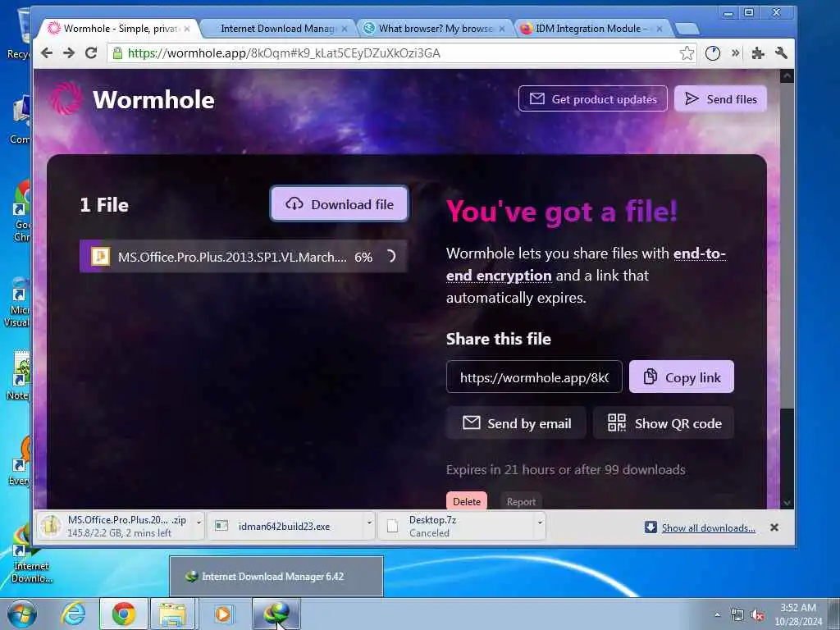This screenshot has width=840, height=630.
Task: Click Send files button
Action: [720, 98]
